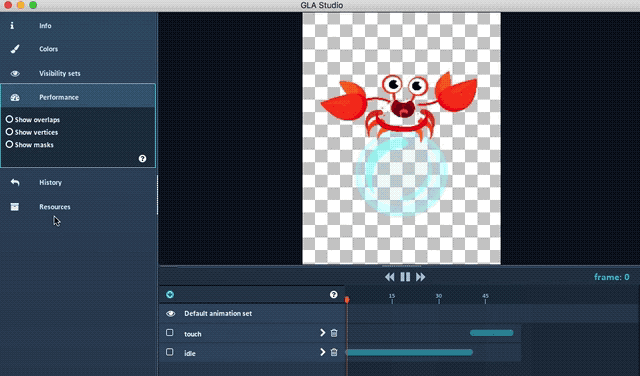640x376 pixels.
Task: Delete the touch animation
Action: [x=334, y=333]
